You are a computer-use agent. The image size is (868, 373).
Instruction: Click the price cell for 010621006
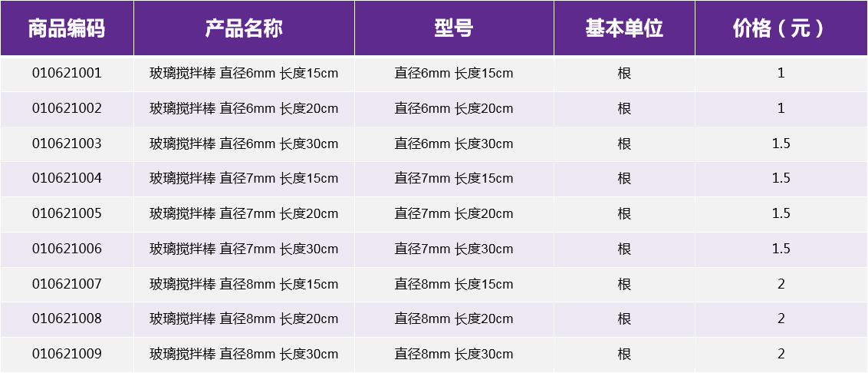pos(781,249)
